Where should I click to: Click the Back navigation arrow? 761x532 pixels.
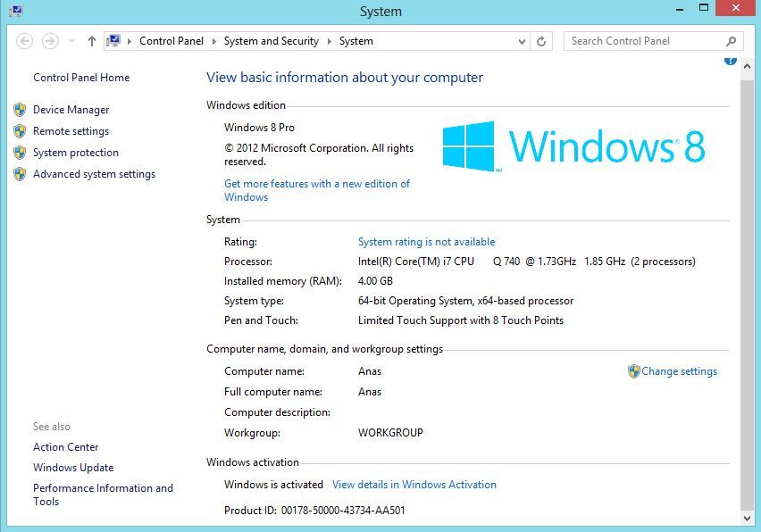(x=24, y=41)
